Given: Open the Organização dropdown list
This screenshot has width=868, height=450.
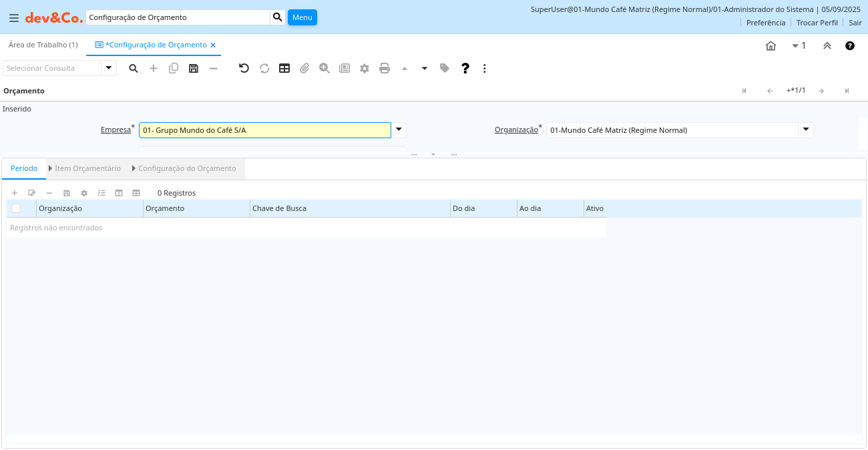Looking at the screenshot, I should coord(806,130).
